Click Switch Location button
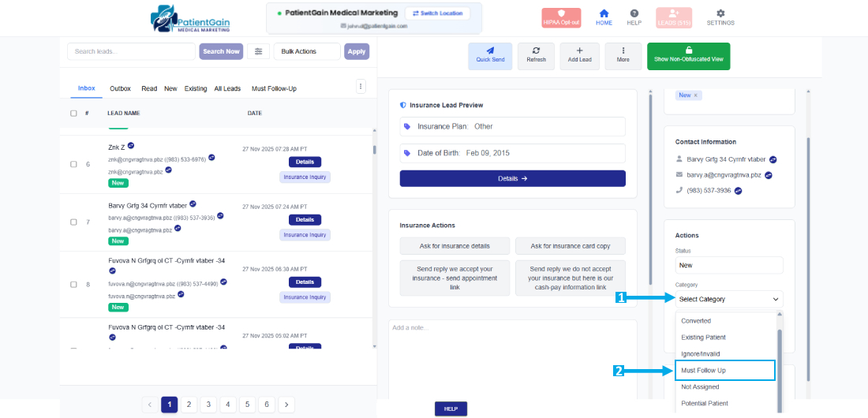Image resolution: width=868 pixels, height=418 pixels. [x=437, y=13]
